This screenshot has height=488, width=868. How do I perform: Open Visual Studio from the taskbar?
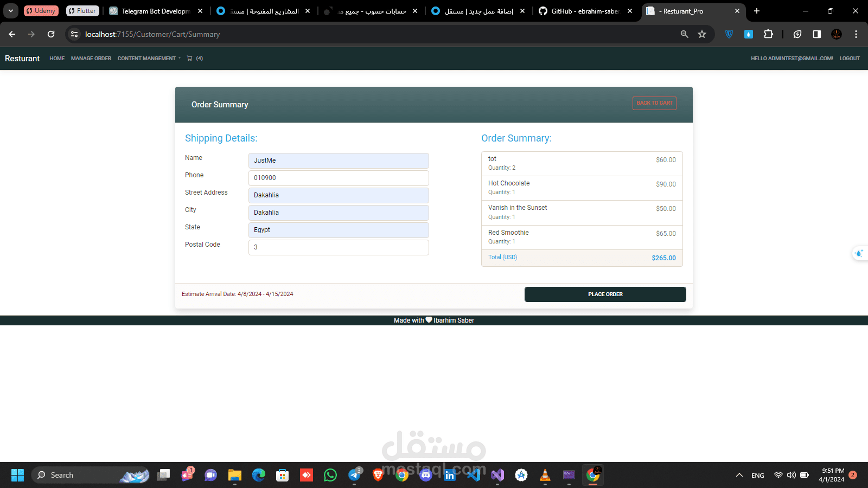tap(497, 475)
